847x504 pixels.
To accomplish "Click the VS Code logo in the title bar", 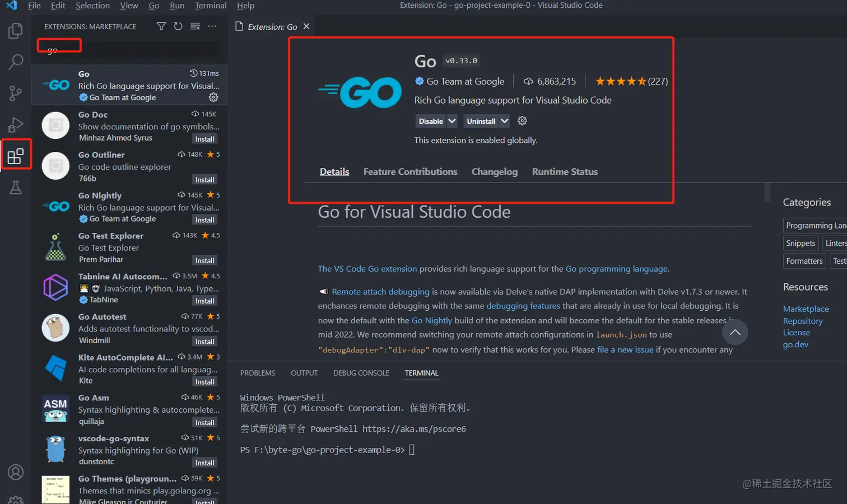I will (11, 6).
